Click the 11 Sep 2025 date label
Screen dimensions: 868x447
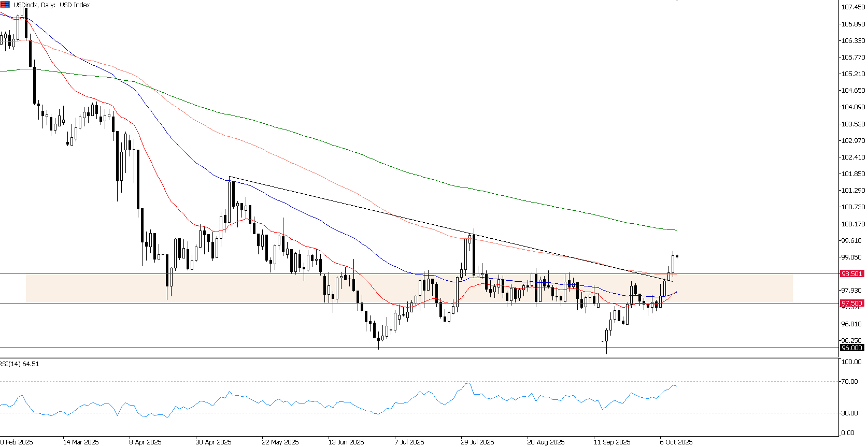tap(612, 442)
